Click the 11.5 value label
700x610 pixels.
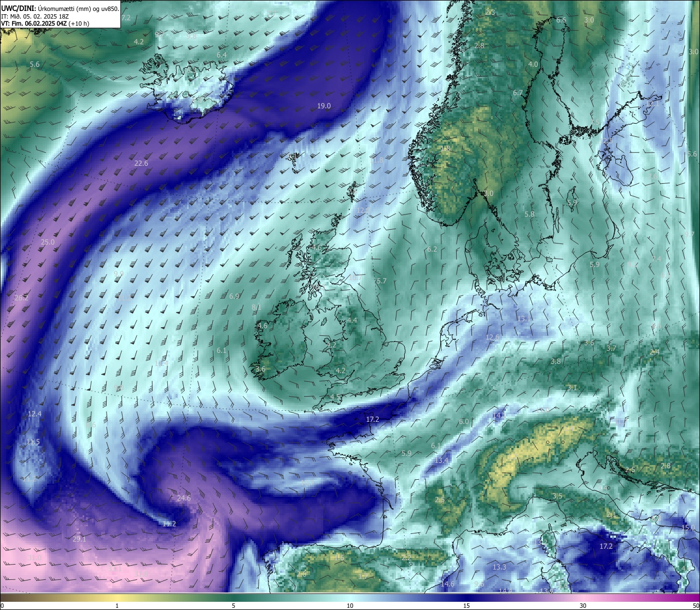pyautogui.click(x=33, y=442)
